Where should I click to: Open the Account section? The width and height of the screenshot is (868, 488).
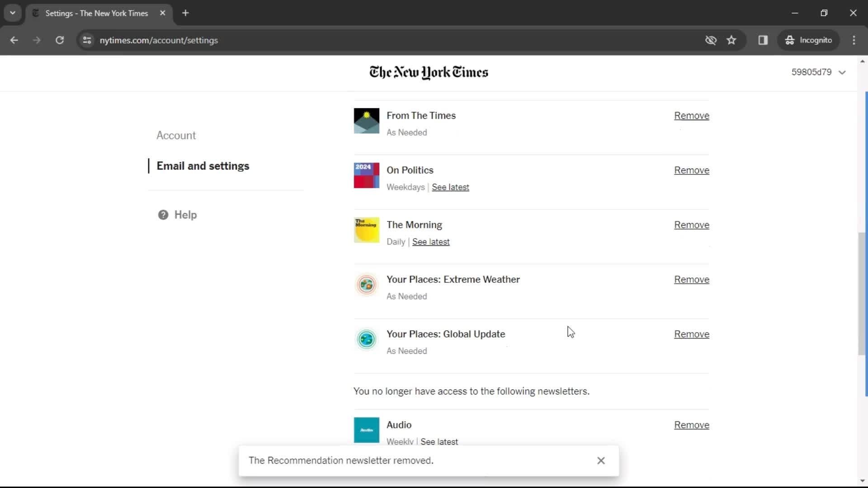click(176, 135)
